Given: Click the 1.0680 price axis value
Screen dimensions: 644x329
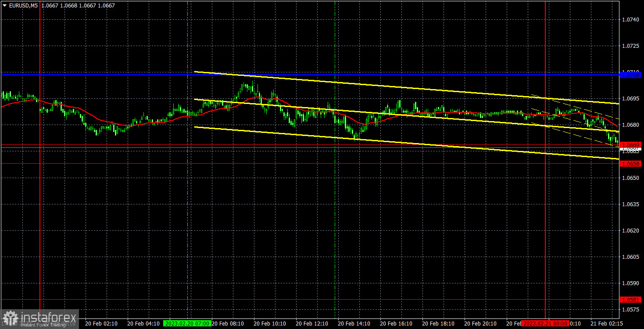Looking at the screenshot, I should tap(631, 125).
